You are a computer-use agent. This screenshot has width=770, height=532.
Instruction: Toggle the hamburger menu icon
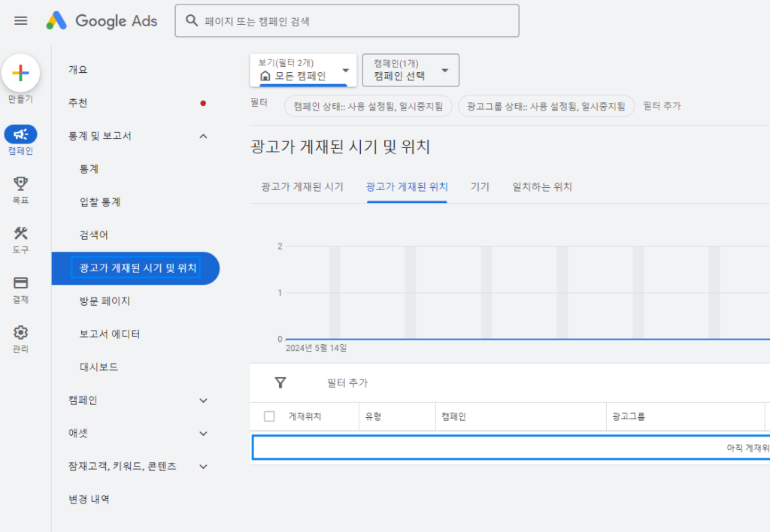(20, 20)
